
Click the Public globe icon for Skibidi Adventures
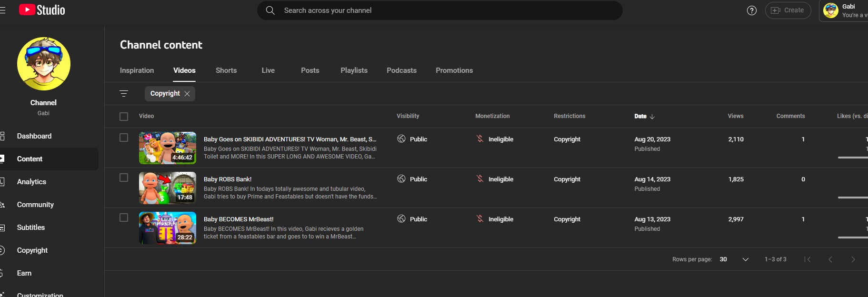click(401, 139)
